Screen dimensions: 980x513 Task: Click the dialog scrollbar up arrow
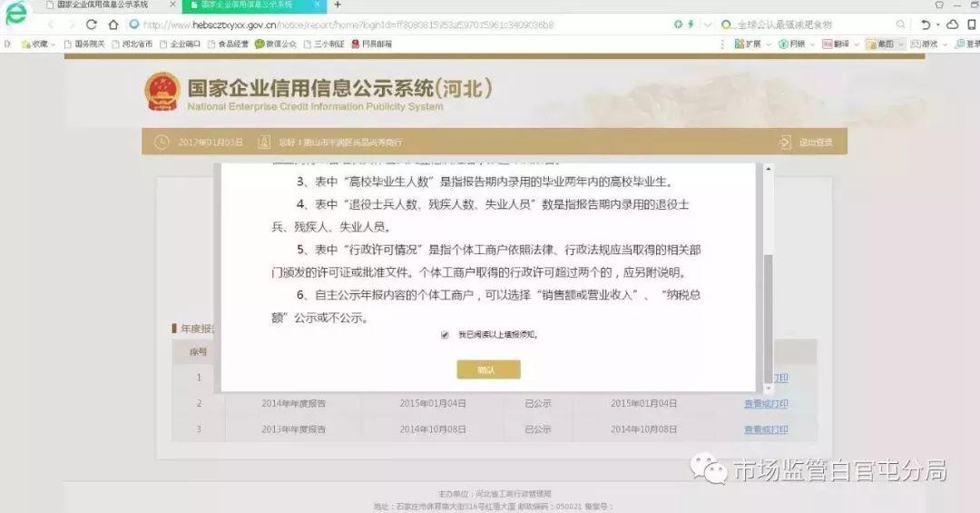tap(769, 169)
